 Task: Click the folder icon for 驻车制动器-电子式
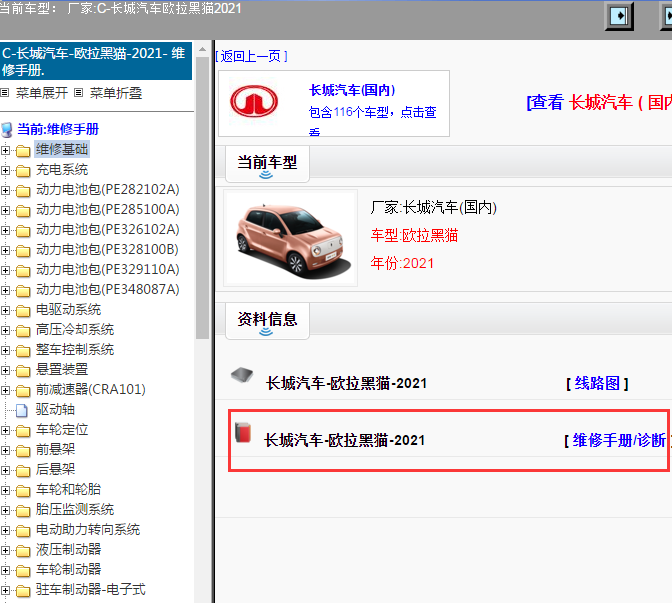(x=23, y=591)
